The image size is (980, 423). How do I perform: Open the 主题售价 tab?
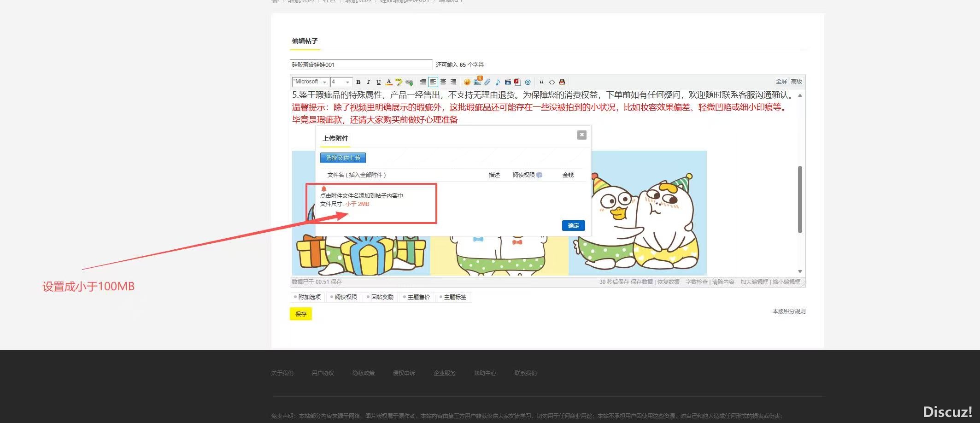tap(417, 297)
